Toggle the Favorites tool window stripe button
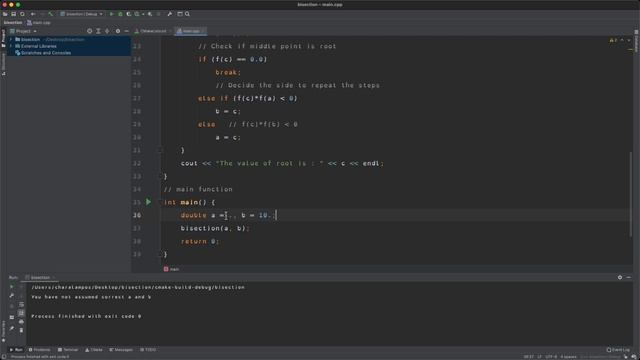The height and width of the screenshot is (360, 640). coord(3,331)
